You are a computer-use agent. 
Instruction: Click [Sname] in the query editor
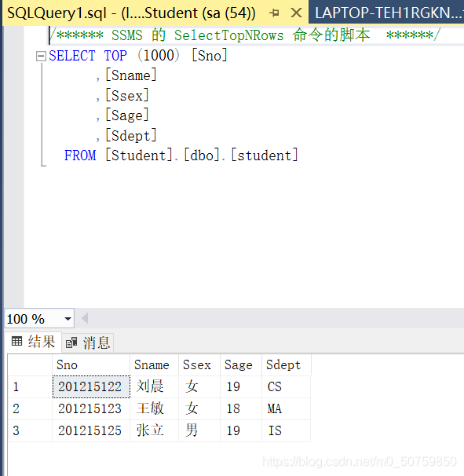point(131,75)
